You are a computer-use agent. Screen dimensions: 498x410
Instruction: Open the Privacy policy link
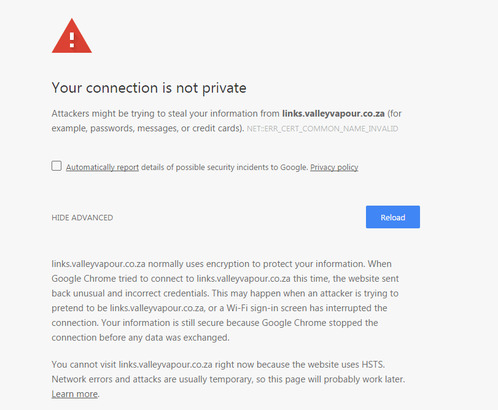334,167
